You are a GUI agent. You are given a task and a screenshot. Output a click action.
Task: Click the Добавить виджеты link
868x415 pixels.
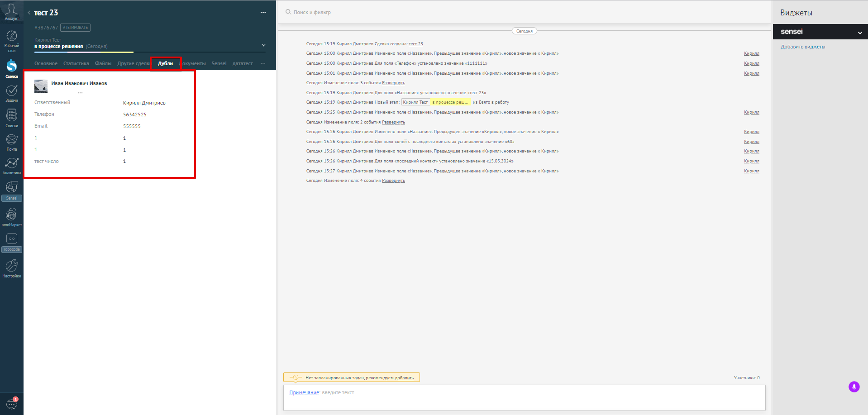tap(803, 47)
